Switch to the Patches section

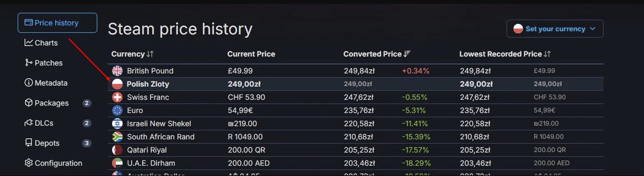tap(48, 63)
